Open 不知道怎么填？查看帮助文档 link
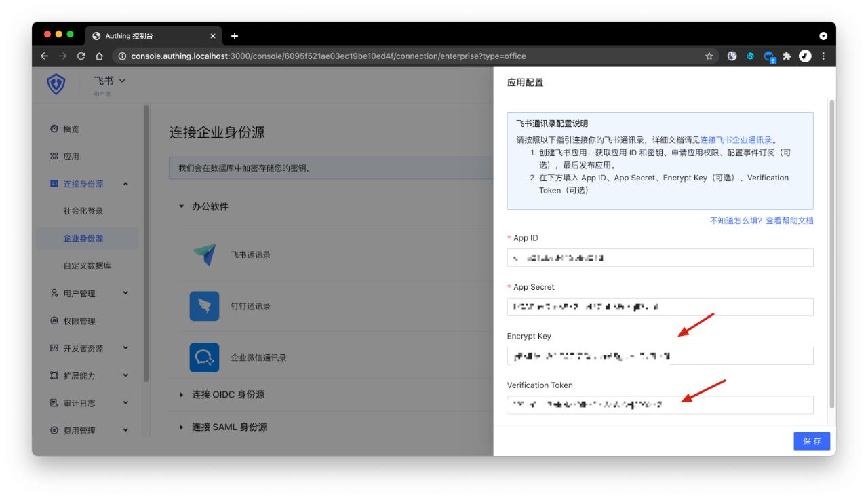 [x=761, y=221]
